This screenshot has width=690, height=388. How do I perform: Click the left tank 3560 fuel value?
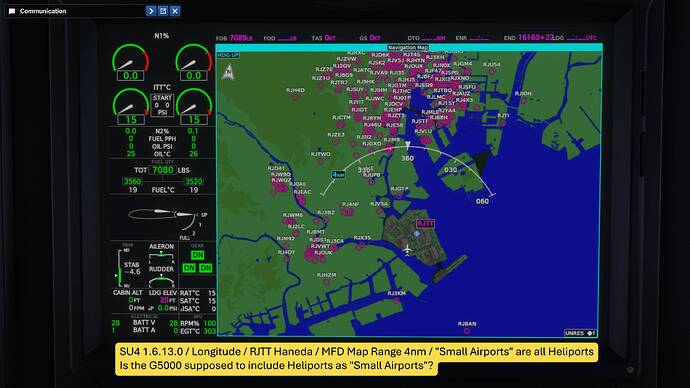[x=132, y=181]
